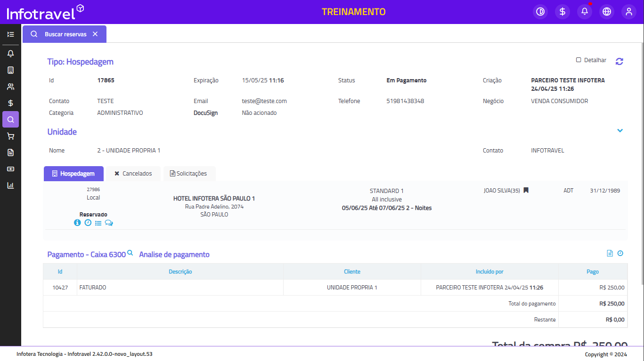Click the info icon under Reservado
644x361 pixels.
coord(77,223)
